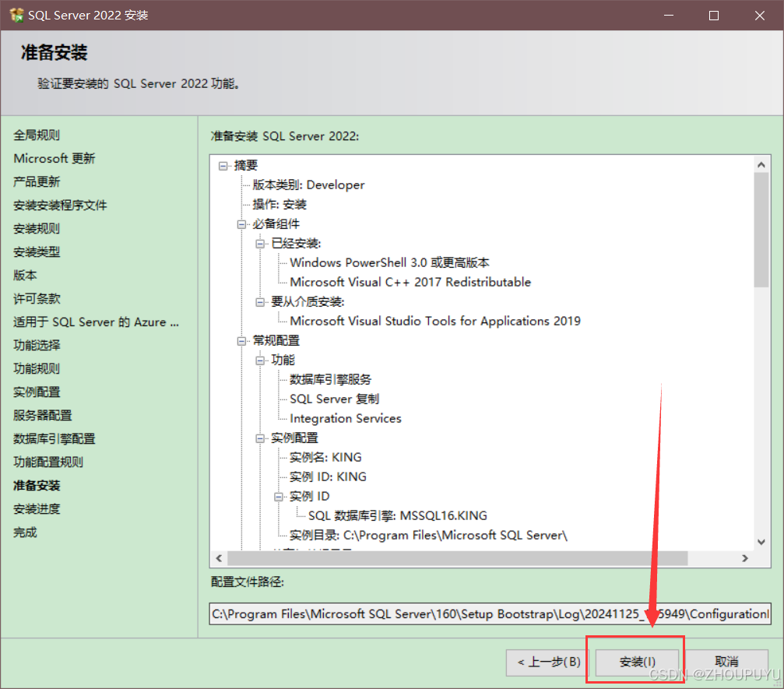The height and width of the screenshot is (689, 784).
Task: Click the configuration file path field
Action: pos(490,614)
